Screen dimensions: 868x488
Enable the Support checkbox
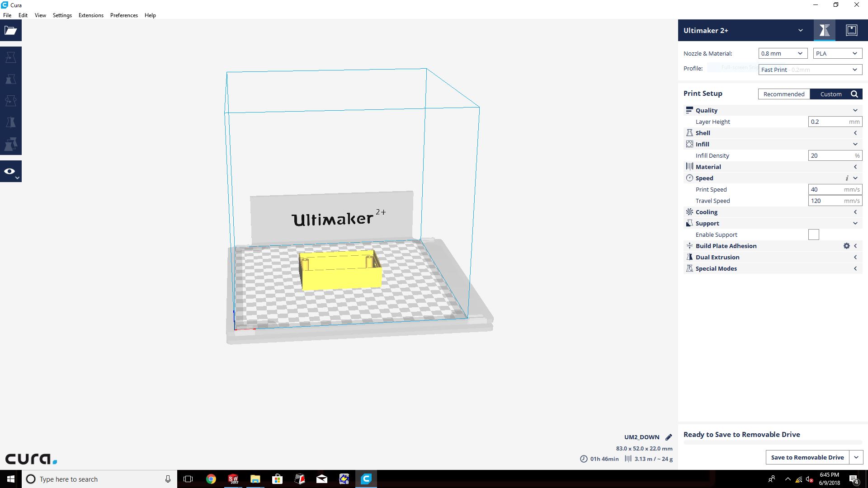[813, 235]
